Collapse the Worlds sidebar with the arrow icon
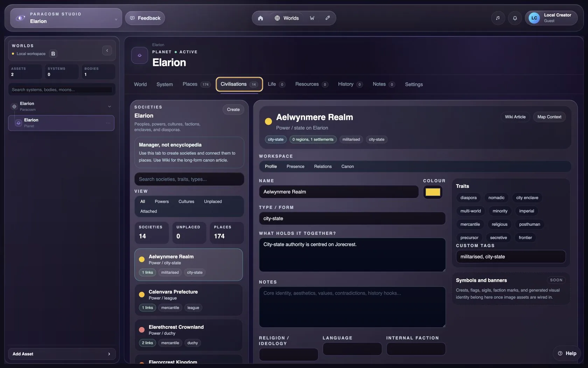The width and height of the screenshot is (588, 368). pos(107,50)
